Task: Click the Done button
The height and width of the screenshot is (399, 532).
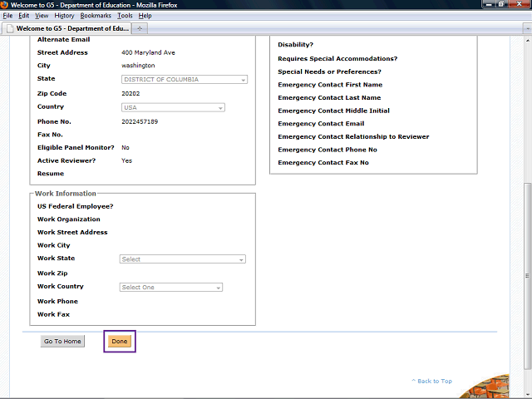Action: coord(120,342)
